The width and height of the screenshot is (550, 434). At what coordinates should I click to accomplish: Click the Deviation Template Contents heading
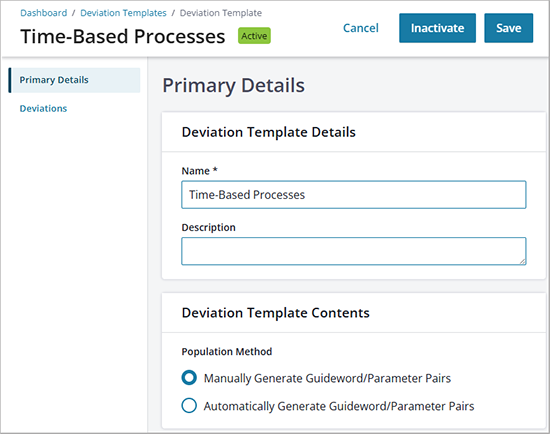[x=276, y=313]
